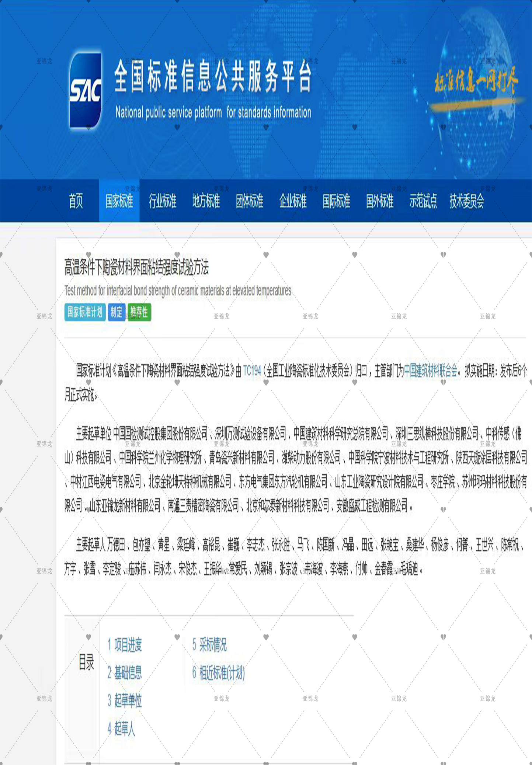Open the 示范试点 nav item
This screenshot has width=532, height=765.
click(423, 201)
